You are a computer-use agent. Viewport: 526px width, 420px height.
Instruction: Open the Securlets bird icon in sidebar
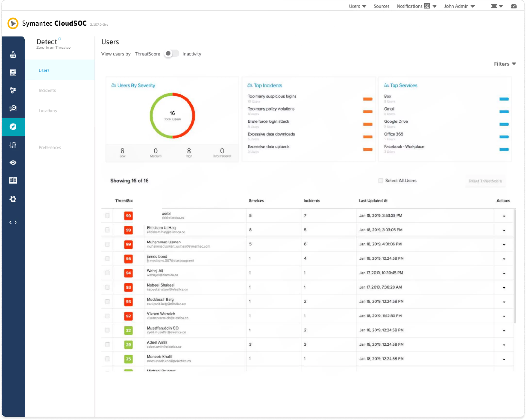[x=13, y=90]
